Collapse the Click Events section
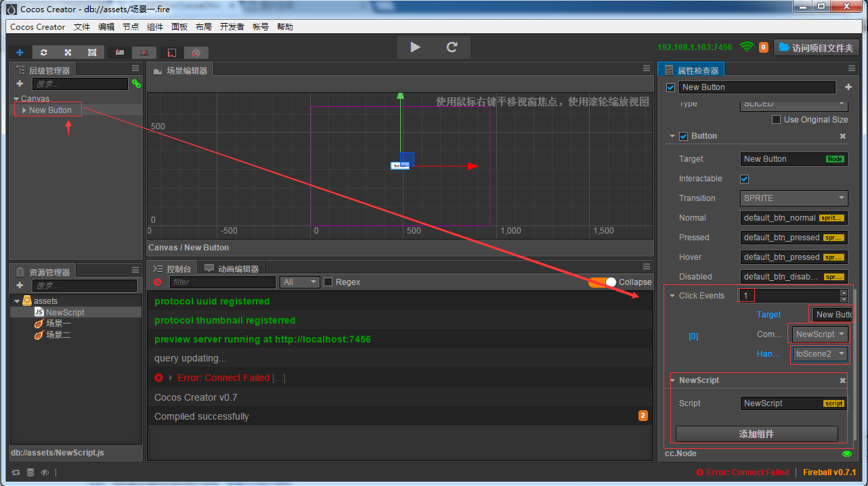The image size is (868, 486). (672, 296)
